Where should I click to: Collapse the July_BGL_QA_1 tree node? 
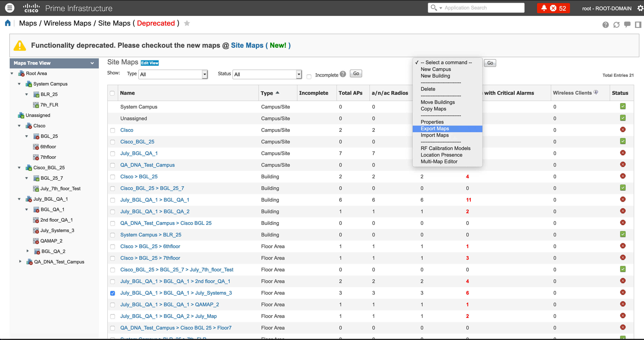click(19, 199)
